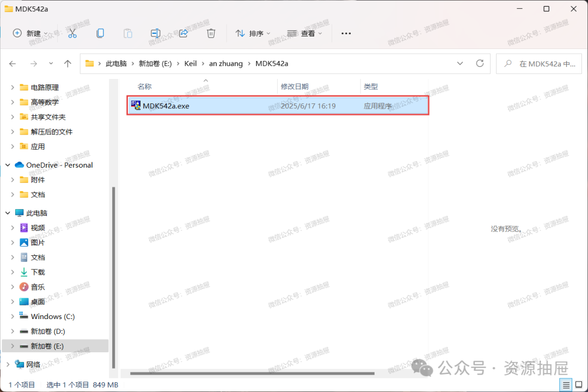This screenshot has width=588, height=392.
Task: Go back with the left arrow button
Action: click(x=13, y=64)
